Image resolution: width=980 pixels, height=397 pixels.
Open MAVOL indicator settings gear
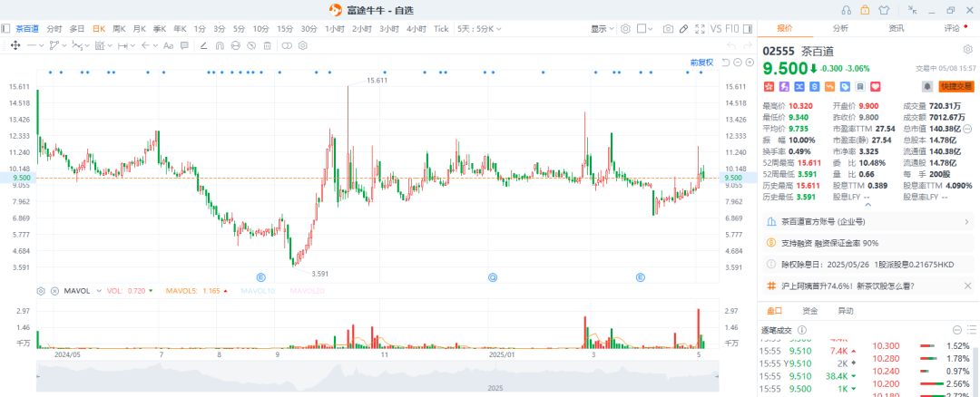click(x=41, y=291)
